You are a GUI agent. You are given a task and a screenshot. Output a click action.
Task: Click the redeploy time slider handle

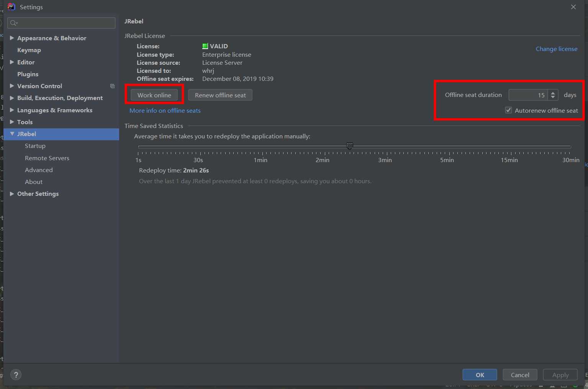point(350,146)
